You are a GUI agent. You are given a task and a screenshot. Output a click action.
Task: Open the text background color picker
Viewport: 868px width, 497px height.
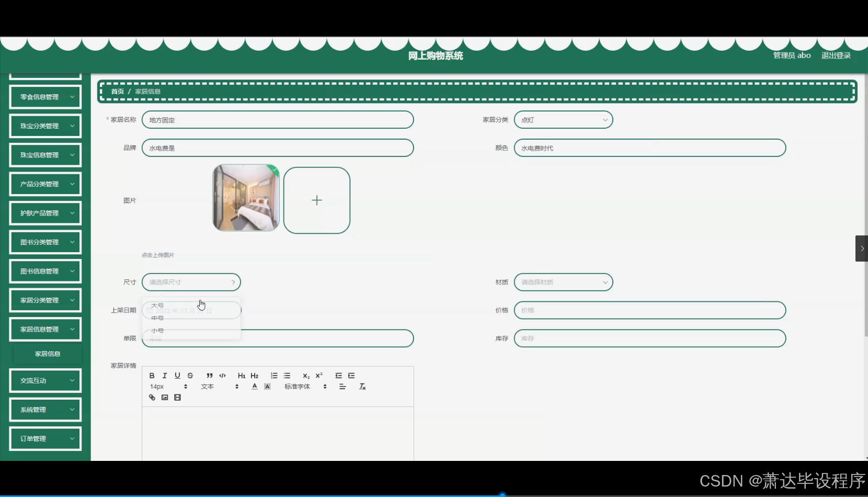(267, 387)
